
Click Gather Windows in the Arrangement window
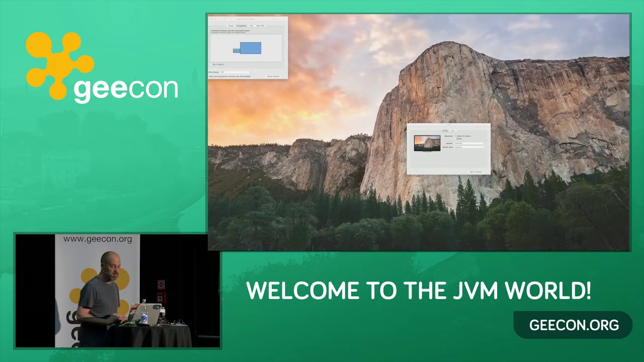point(273,76)
